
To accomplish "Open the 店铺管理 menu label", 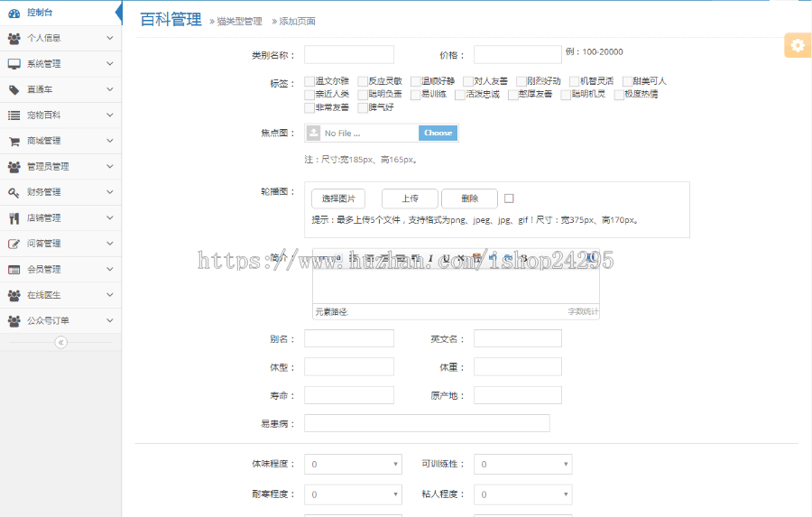I will (x=44, y=218).
